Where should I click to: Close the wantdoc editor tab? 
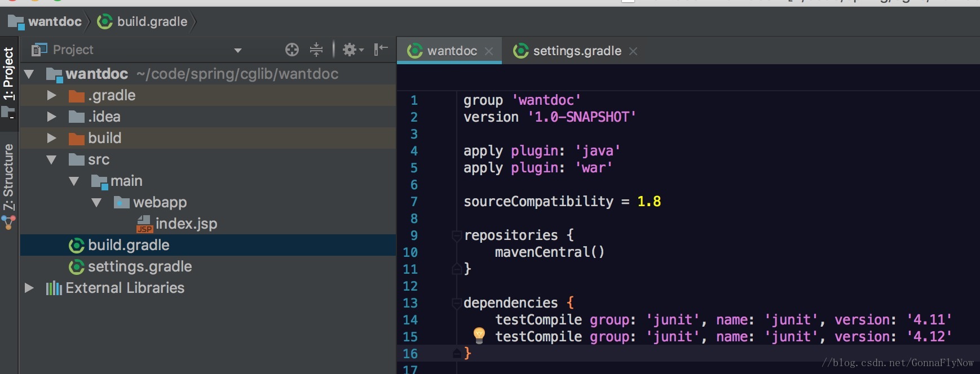click(489, 51)
